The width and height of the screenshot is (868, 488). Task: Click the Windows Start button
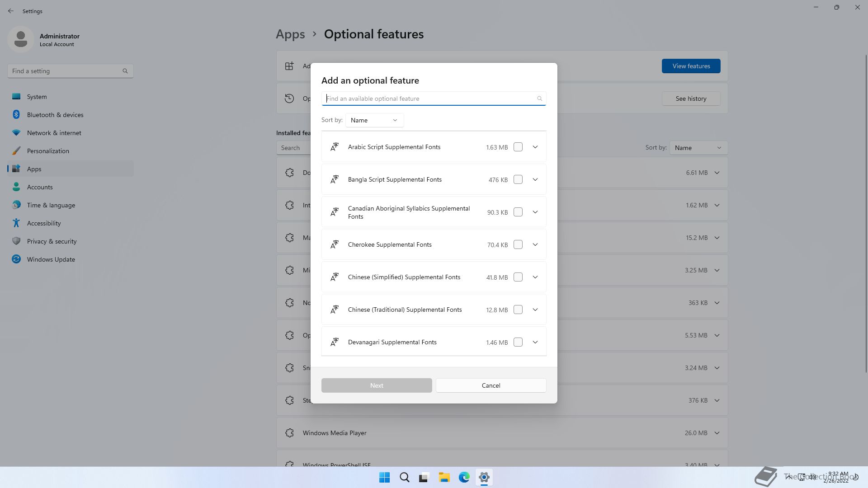[x=384, y=477]
